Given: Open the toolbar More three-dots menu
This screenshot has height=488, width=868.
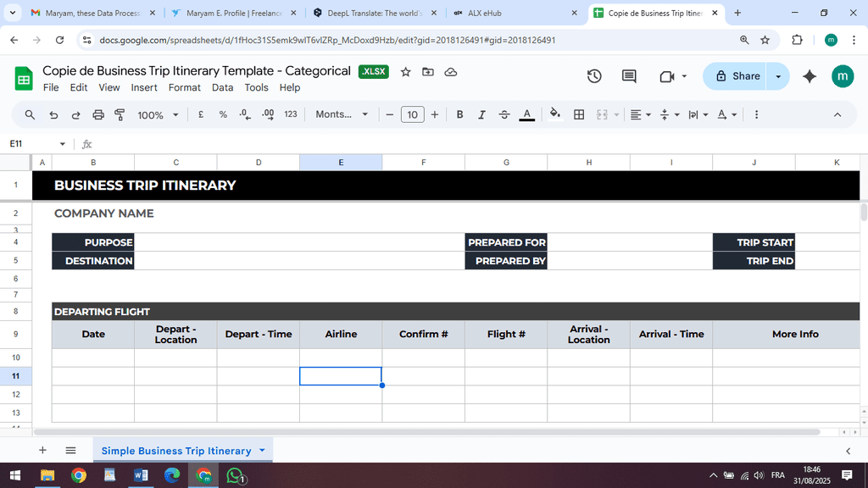Looking at the screenshot, I should tap(756, 114).
